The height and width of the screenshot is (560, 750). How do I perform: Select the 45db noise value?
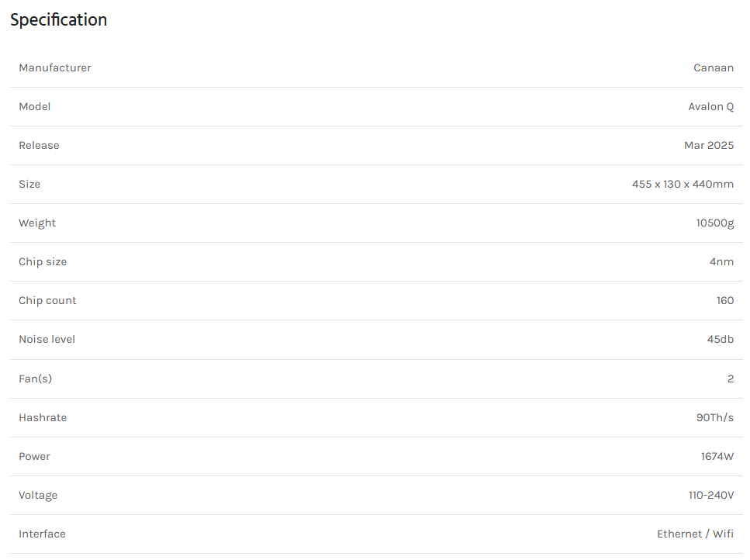coord(720,340)
